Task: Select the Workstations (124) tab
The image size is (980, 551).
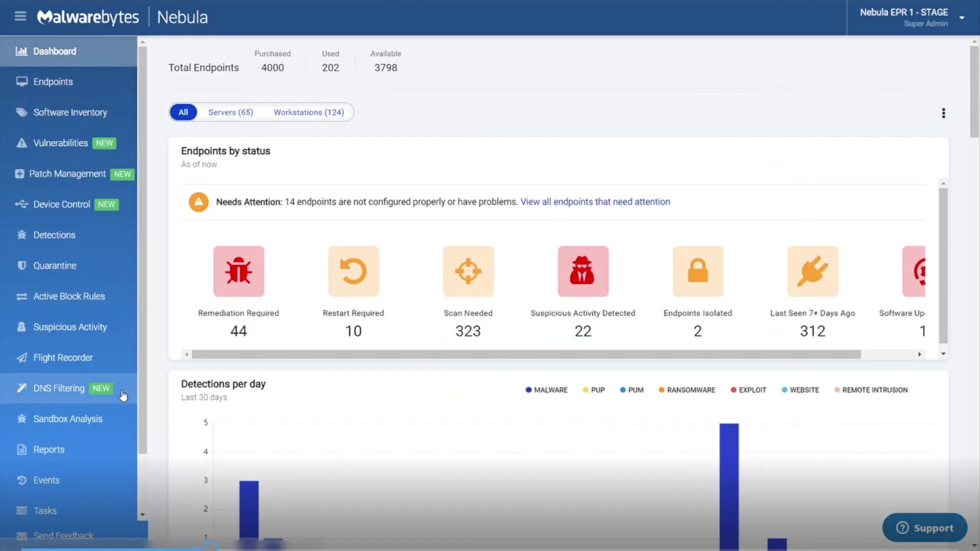Action: pyautogui.click(x=309, y=112)
